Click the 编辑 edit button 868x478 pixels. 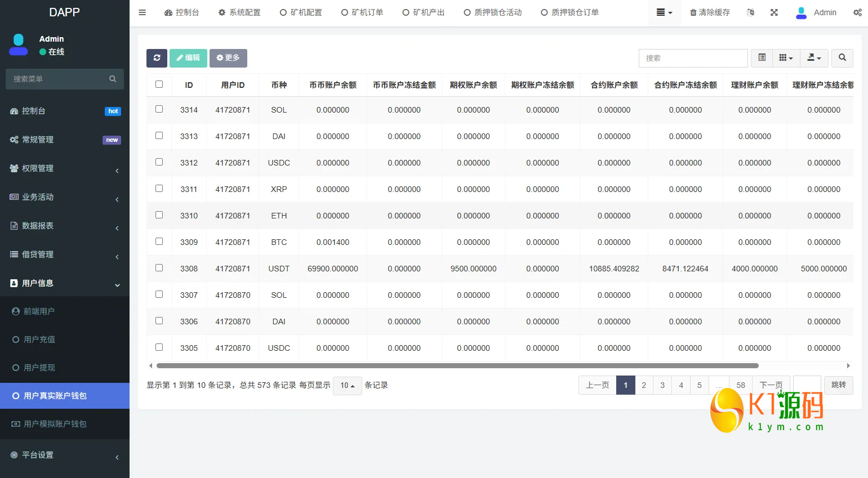pyautogui.click(x=188, y=58)
